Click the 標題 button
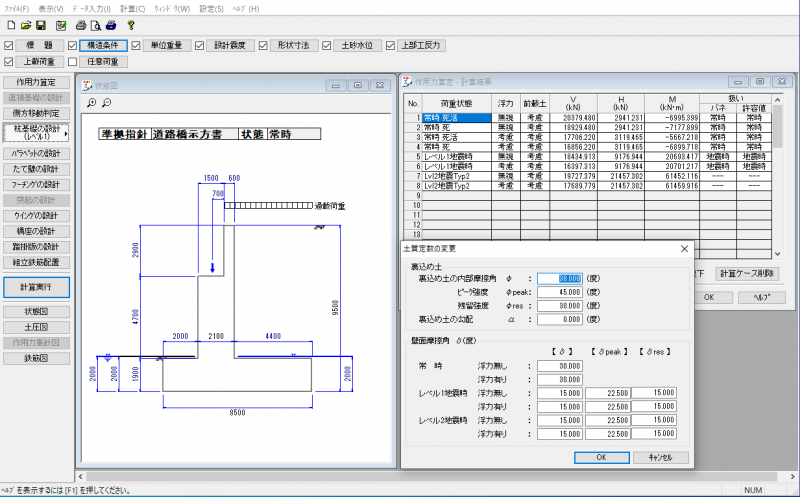This screenshot has height=497, width=800. [x=39, y=45]
